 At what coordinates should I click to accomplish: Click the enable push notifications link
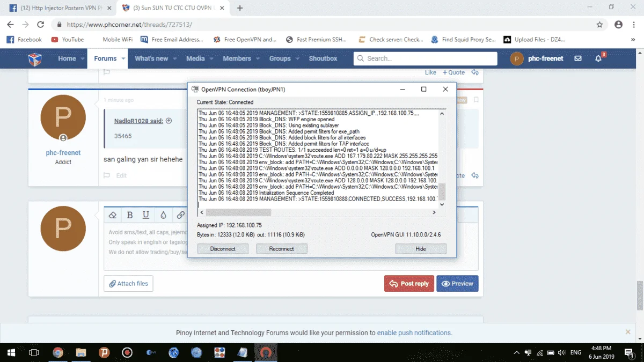pyautogui.click(x=414, y=333)
